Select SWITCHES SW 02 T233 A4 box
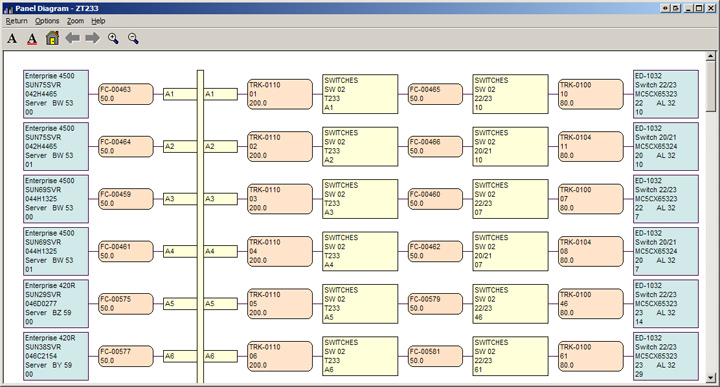 (360, 251)
